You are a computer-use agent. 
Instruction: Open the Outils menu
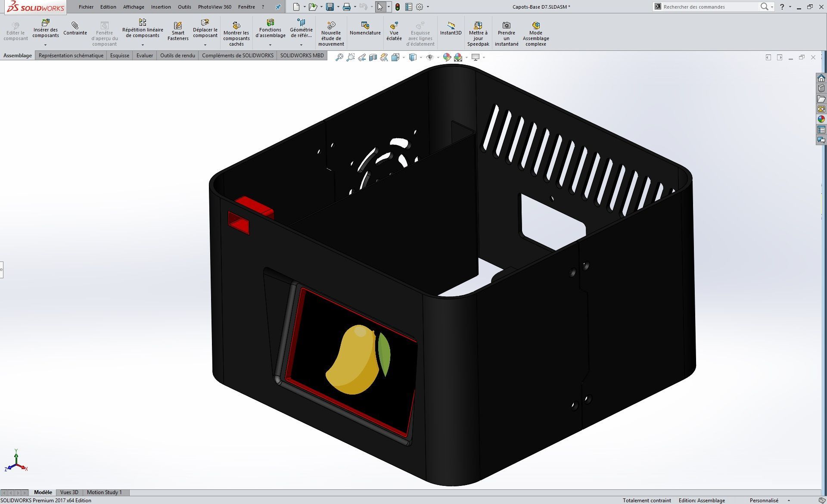click(184, 7)
